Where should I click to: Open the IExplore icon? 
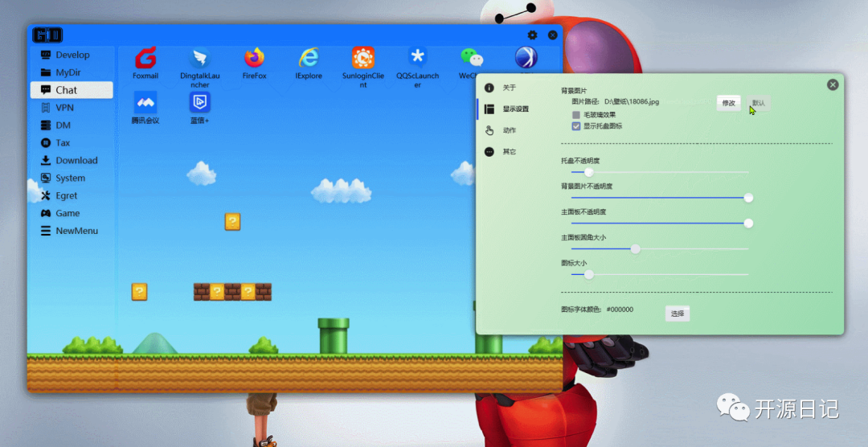click(x=309, y=58)
